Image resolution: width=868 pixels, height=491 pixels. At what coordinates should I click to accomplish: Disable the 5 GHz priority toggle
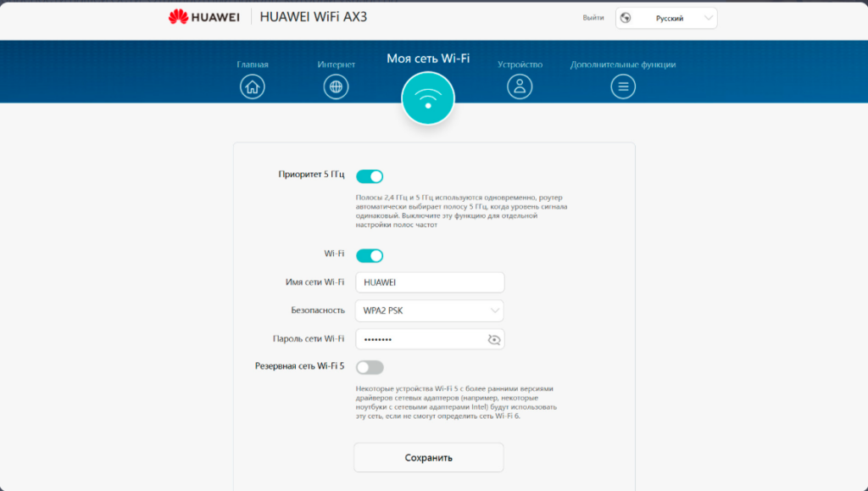tap(370, 176)
